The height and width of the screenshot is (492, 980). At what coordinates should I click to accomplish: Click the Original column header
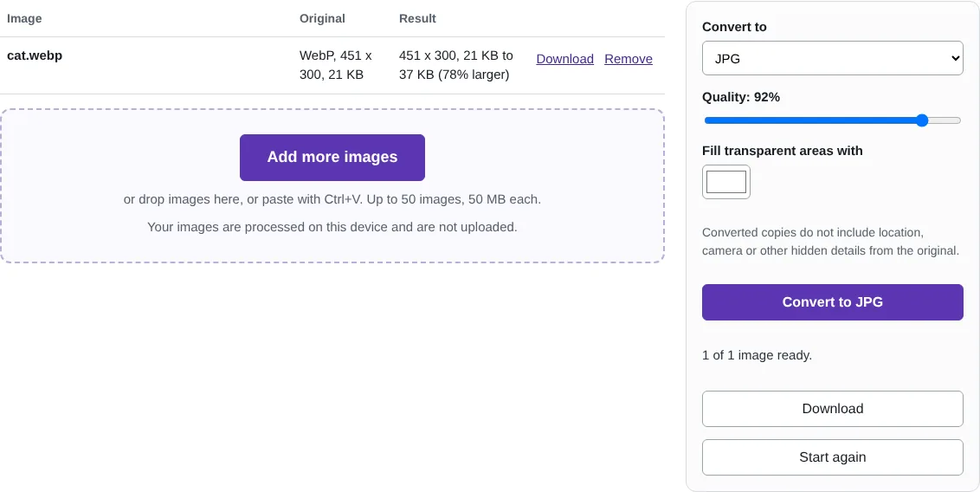(322, 19)
